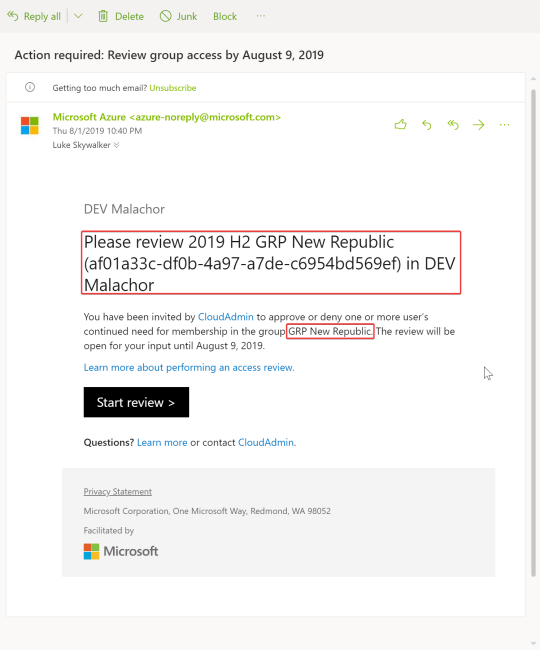The width and height of the screenshot is (540, 650).
Task: Click the Like thumbs-up icon
Action: [400, 124]
